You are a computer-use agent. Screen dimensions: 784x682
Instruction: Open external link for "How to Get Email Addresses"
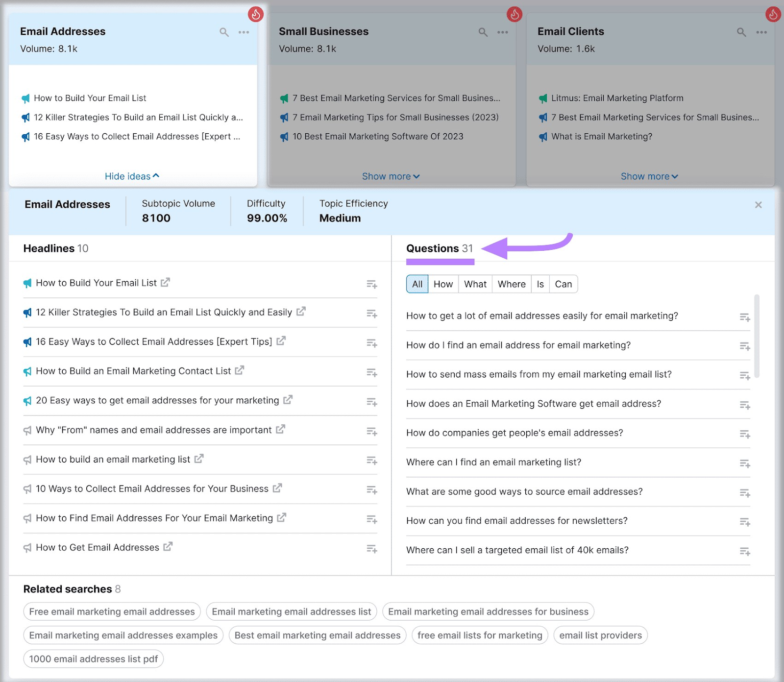click(167, 547)
